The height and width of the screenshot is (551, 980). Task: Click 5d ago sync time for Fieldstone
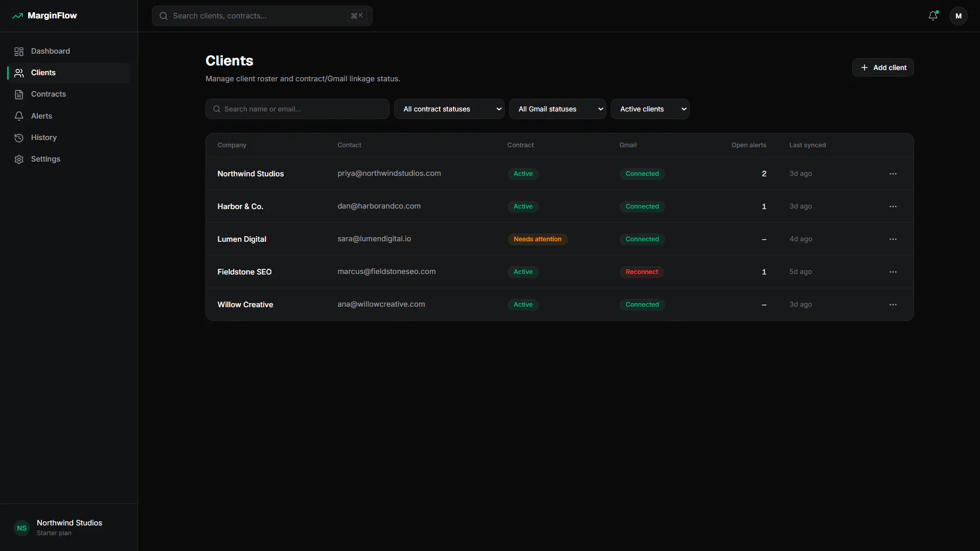(x=801, y=272)
